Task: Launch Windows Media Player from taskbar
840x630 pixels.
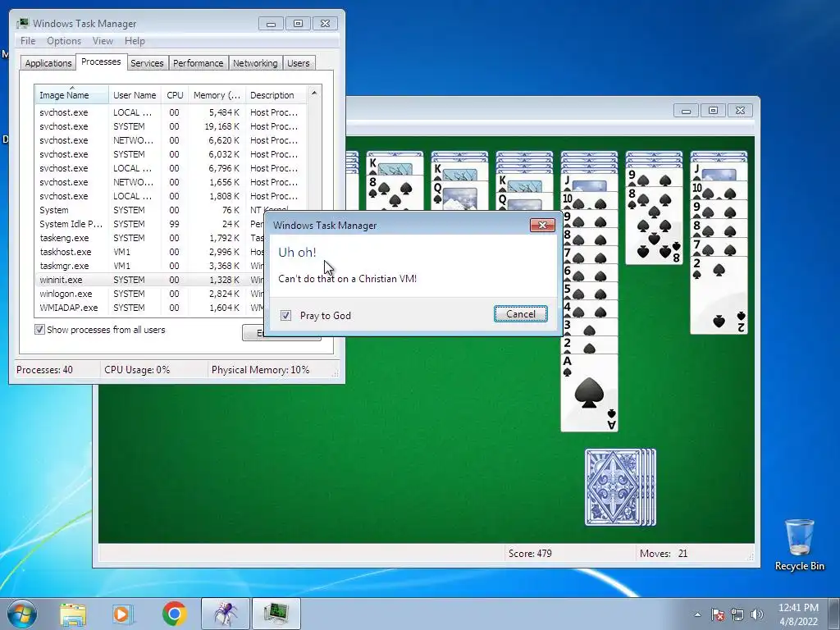Action: point(122,614)
